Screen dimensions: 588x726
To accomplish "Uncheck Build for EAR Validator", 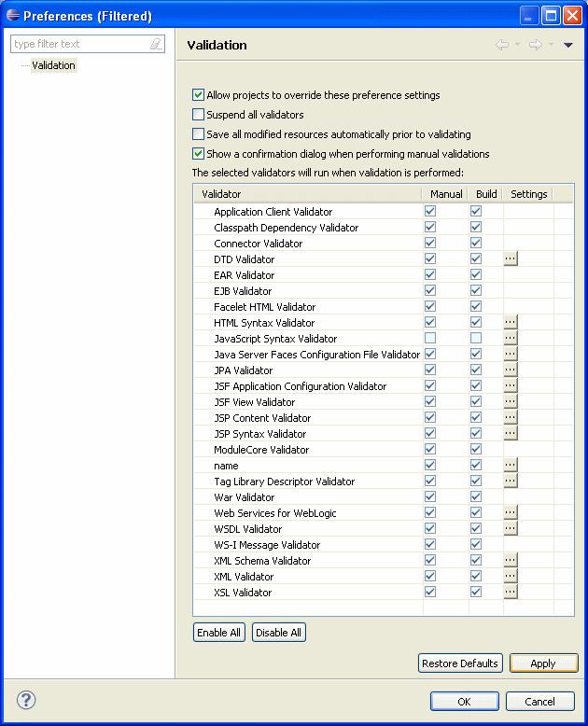I will [476, 274].
